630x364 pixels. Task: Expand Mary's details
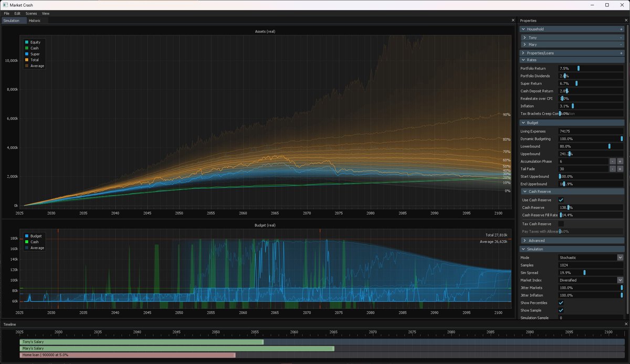click(525, 45)
